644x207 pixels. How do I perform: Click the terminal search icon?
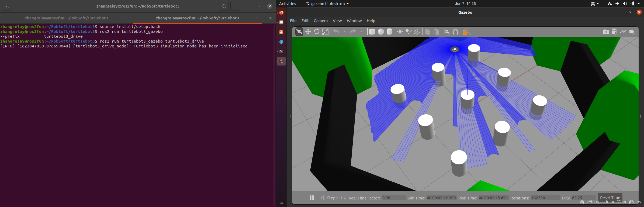[x=224, y=6]
